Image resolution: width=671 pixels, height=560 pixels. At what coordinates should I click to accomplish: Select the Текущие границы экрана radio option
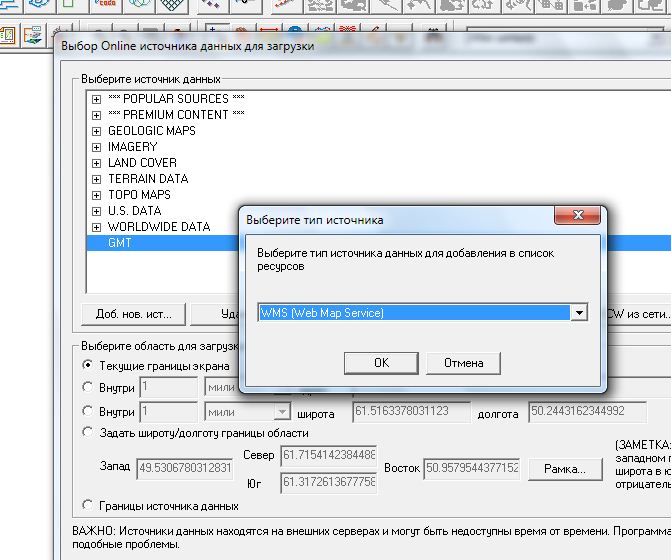coord(89,365)
